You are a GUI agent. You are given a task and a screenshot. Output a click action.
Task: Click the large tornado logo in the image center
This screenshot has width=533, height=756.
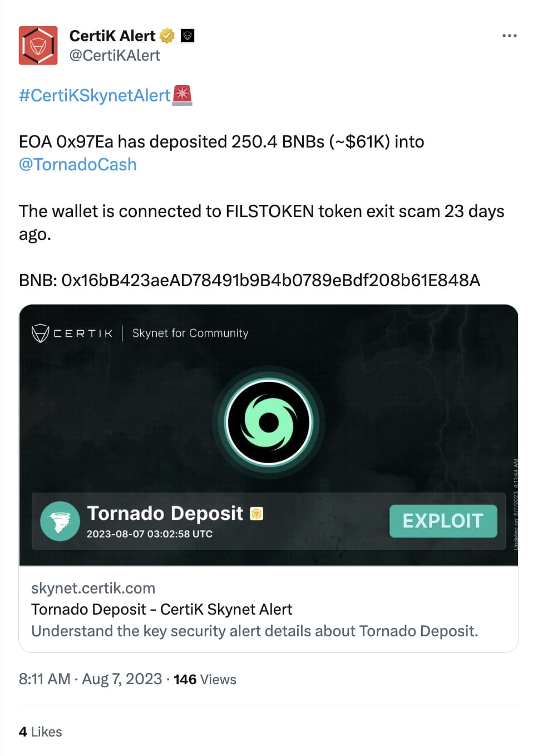(269, 421)
